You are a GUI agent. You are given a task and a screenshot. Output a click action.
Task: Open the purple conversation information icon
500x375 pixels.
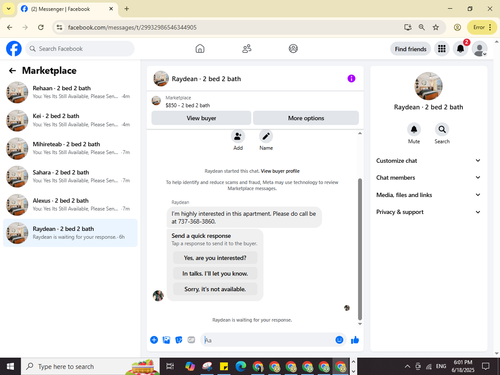tap(351, 78)
